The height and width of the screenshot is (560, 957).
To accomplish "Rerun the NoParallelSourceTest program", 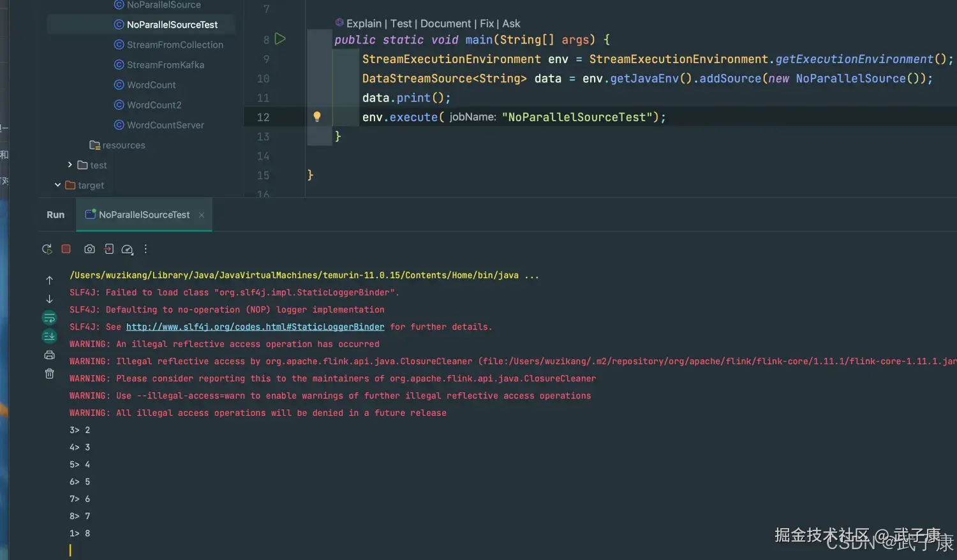I will [x=47, y=249].
